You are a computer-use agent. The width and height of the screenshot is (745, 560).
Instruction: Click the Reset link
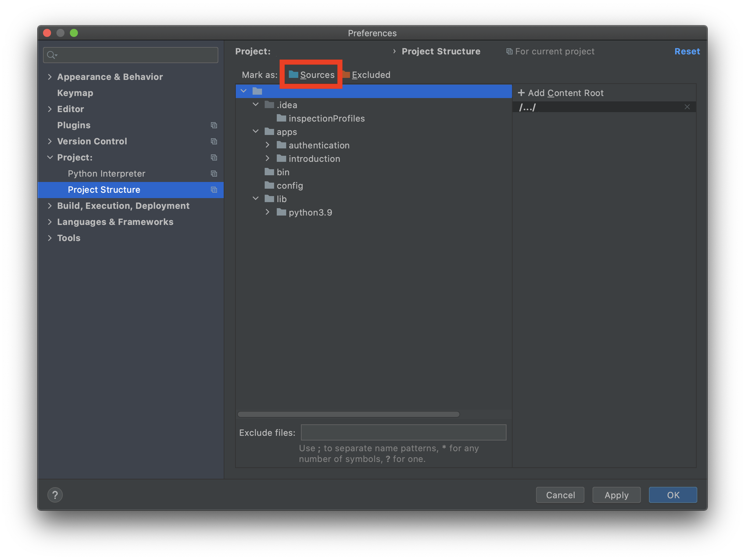pos(687,51)
